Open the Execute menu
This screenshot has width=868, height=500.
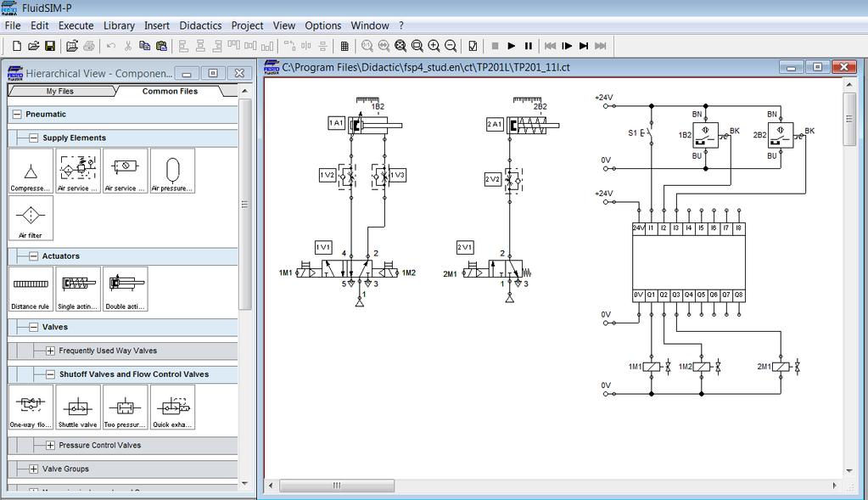[76, 25]
